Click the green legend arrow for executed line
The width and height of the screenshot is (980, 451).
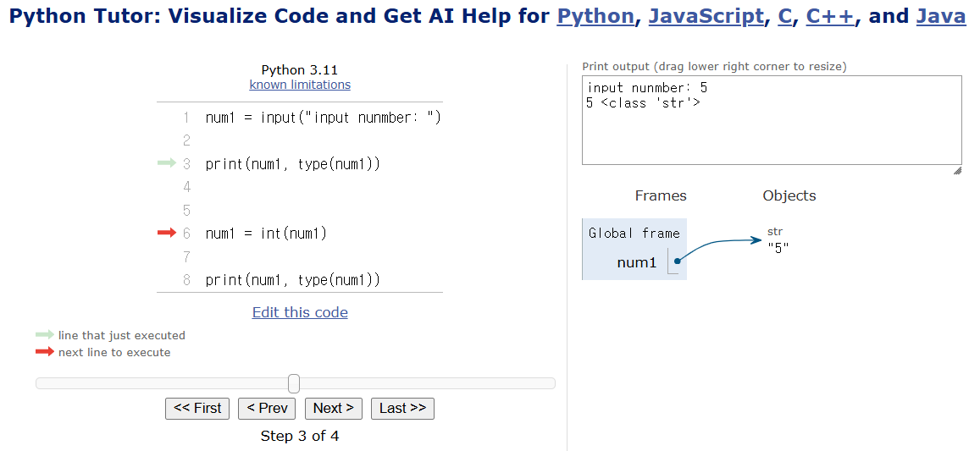tap(45, 335)
